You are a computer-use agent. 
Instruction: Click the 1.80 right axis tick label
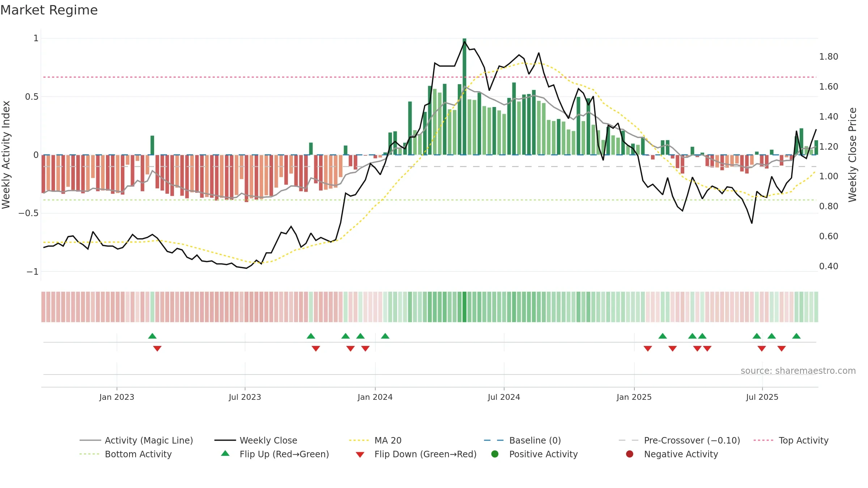coord(829,57)
